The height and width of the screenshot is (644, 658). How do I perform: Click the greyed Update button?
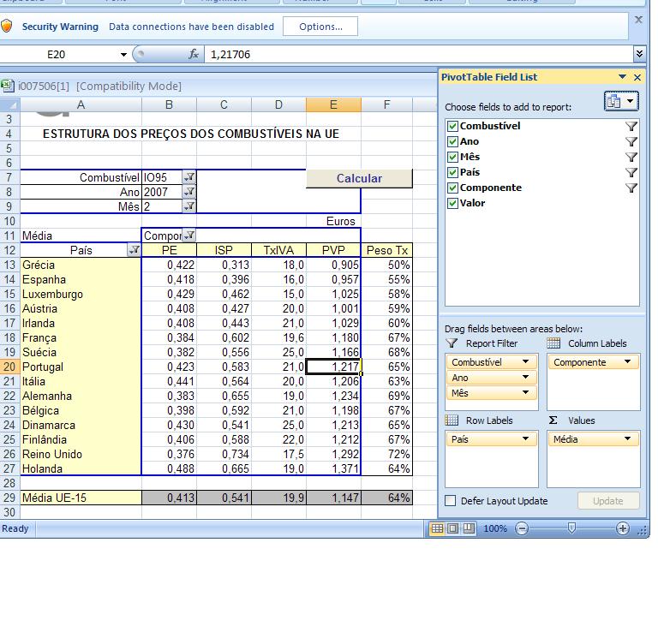pos(608,501)
